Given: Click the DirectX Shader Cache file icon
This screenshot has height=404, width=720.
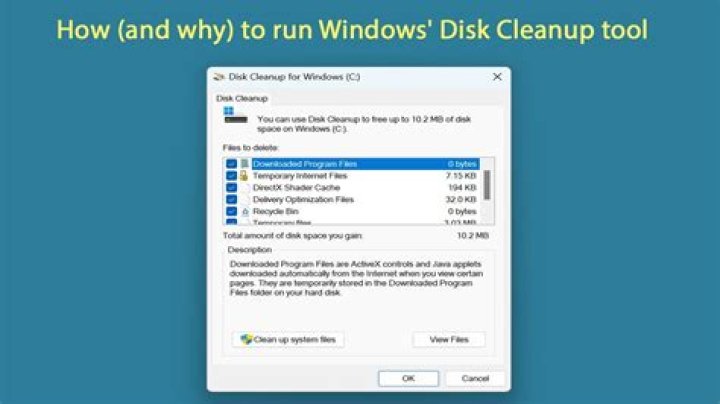Looking at the screenshot, I should click(245, 188).
